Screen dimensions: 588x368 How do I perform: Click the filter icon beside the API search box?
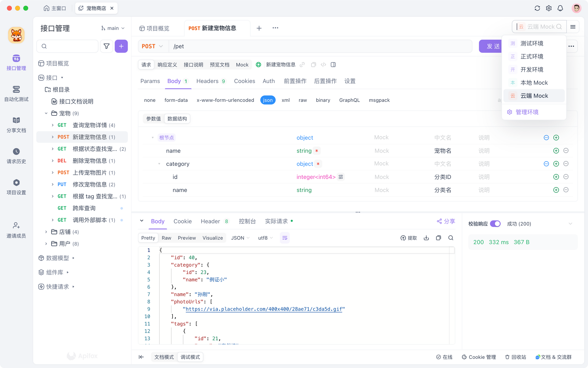(x=106, y=46)
